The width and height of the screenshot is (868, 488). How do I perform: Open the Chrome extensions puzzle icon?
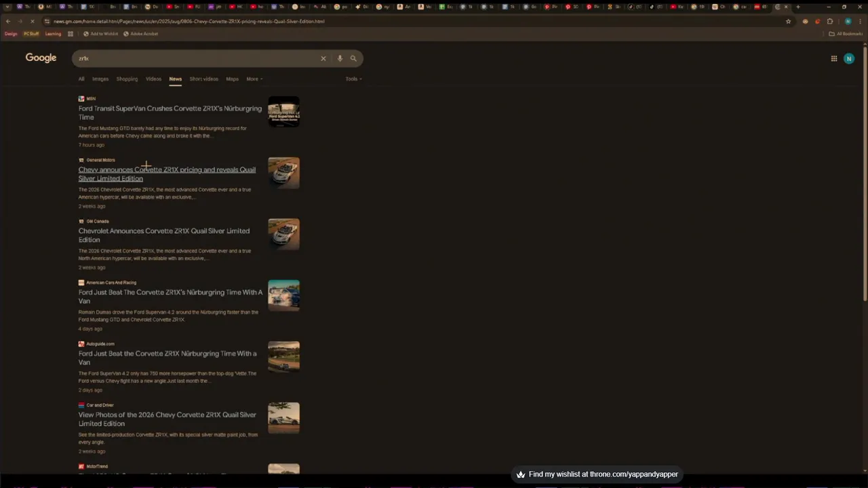coord(829,21)
